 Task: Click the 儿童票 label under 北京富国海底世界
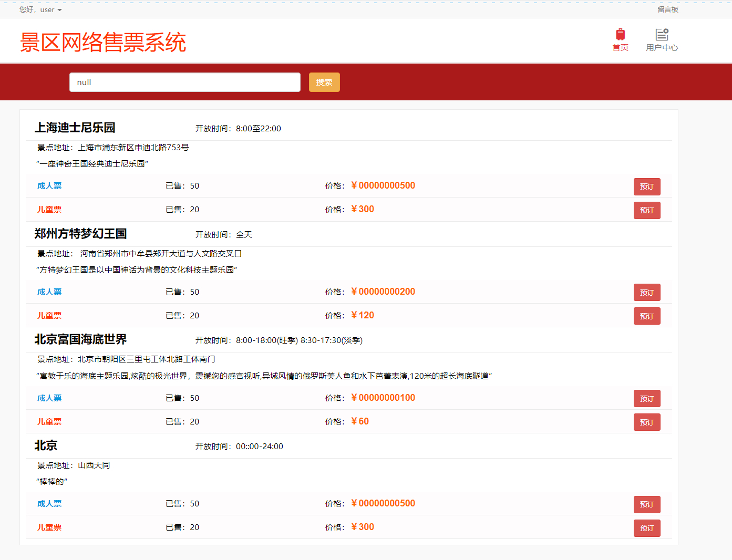pos(49,422)
